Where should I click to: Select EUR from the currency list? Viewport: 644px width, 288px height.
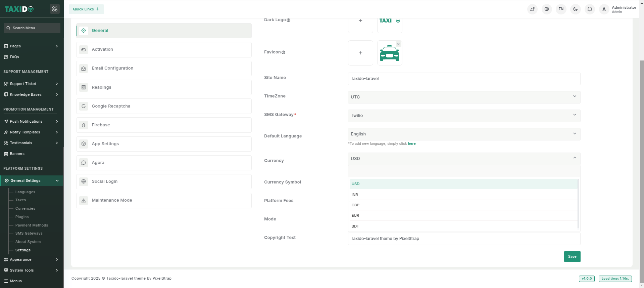click(x=355, y=215)
